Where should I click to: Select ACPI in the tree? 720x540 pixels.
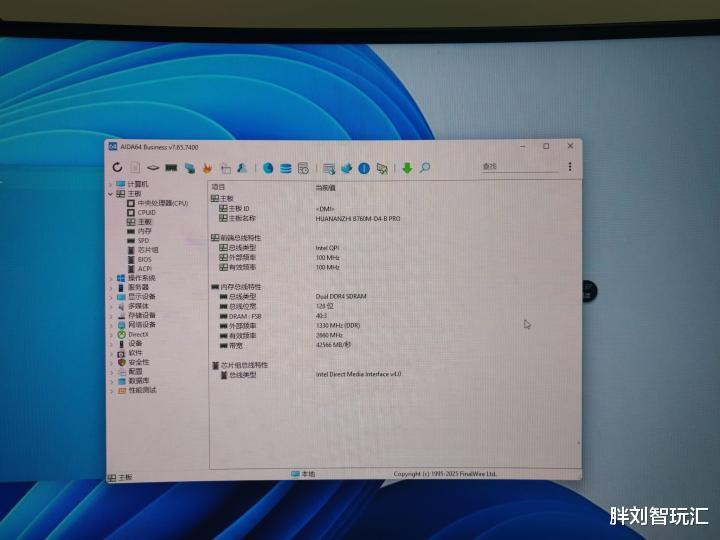tap(145, 269)
